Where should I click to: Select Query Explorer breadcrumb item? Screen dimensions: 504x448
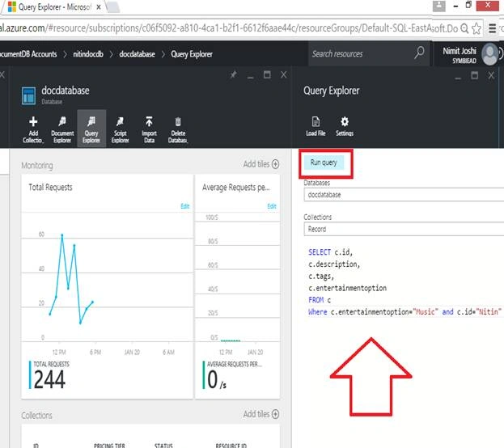coord(192,54)
